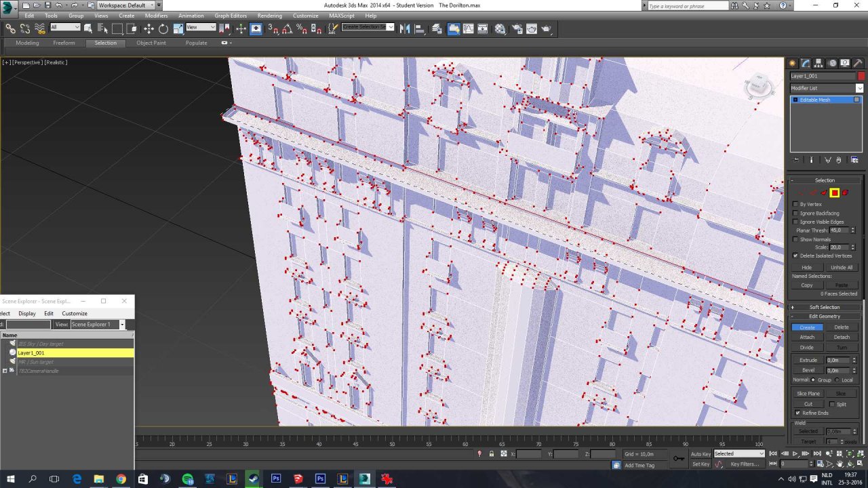Click the Detach button
This screenshot has height=488, width=868.
point(842,337)
